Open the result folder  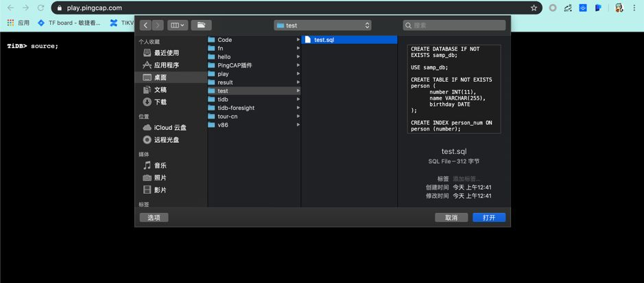(x=254, y=82)
